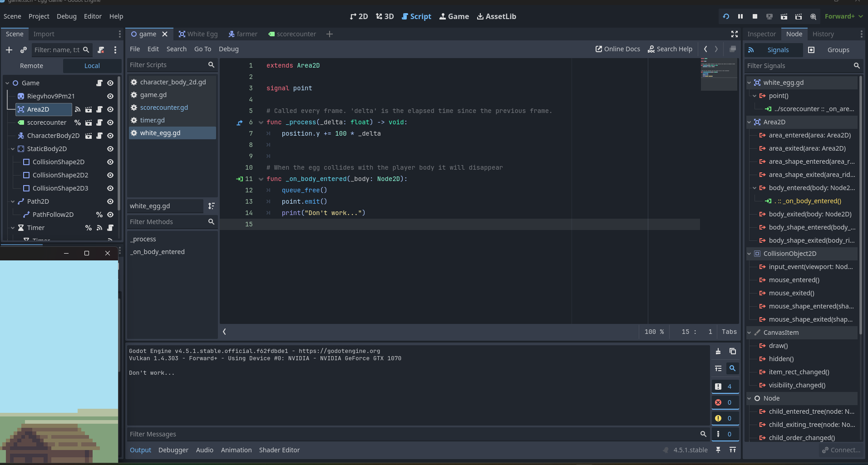This screenshot has height=465, width=868.
Task: Switch to Remote scene tree
Action: 31,66
